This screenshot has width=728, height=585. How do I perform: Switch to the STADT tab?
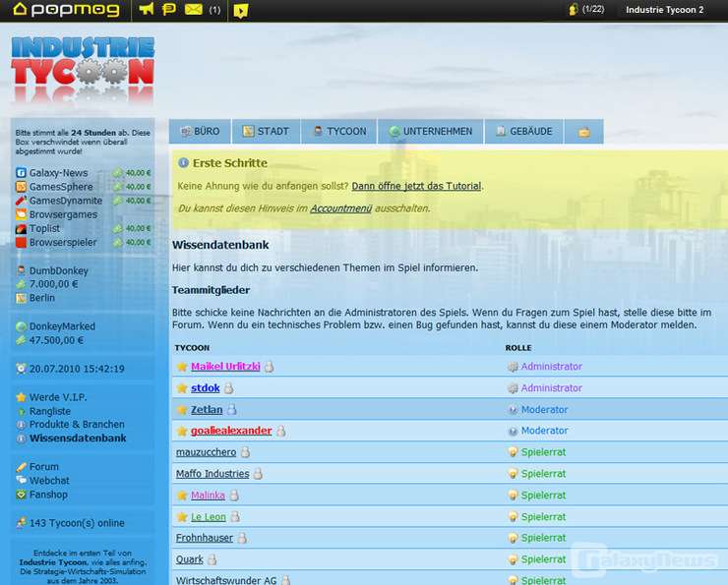point(266,132)
